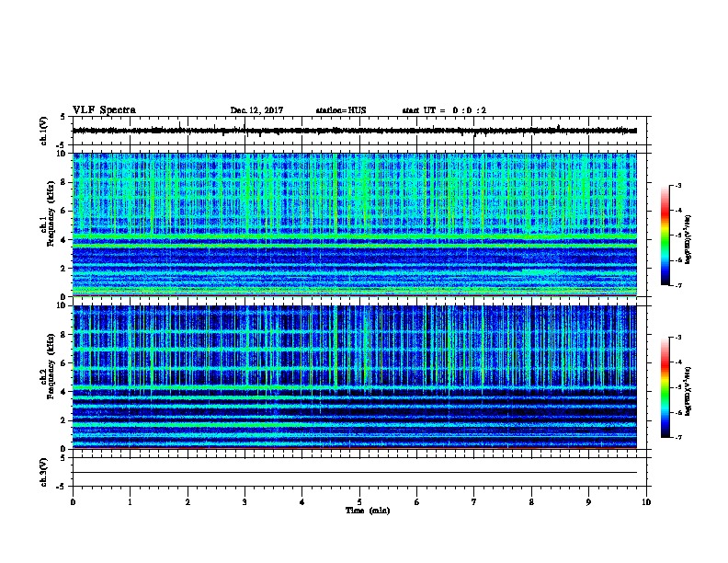This screenshot has width=728, height=563.
Task: Click the ch.1 spectrogram plot area
Action: 355,224
